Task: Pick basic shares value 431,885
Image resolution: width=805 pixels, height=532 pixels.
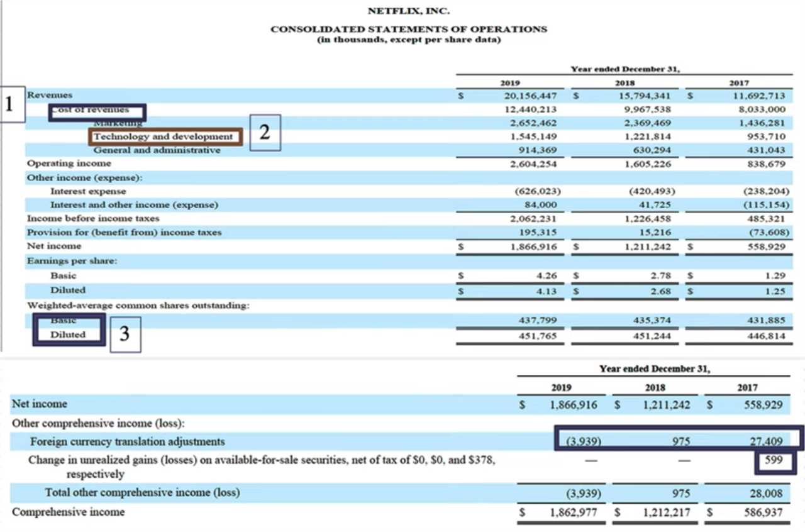Action: (x=766, y=321)
